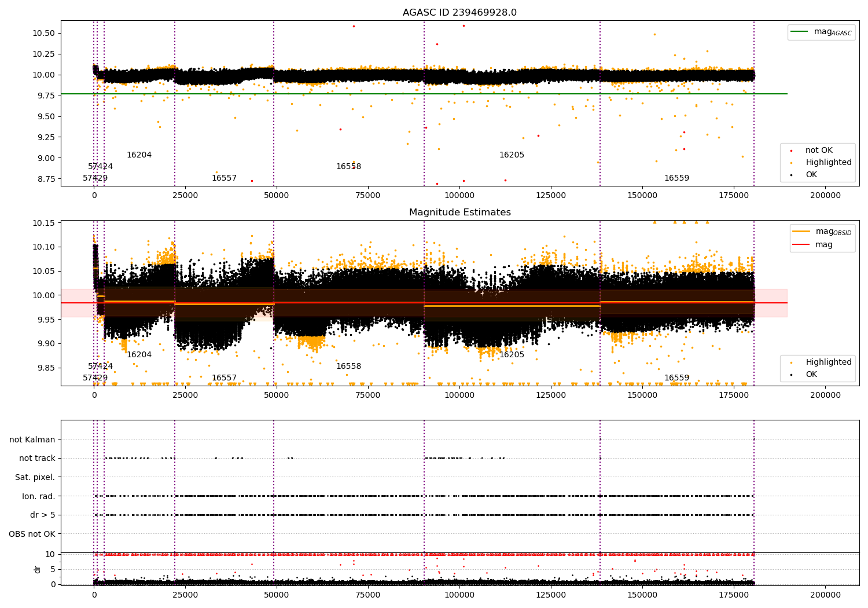This screenshot has height=608, width=868.
Task: Select the red "mag" legend entry
Action: pyautogui.click(x=813, y=244)
